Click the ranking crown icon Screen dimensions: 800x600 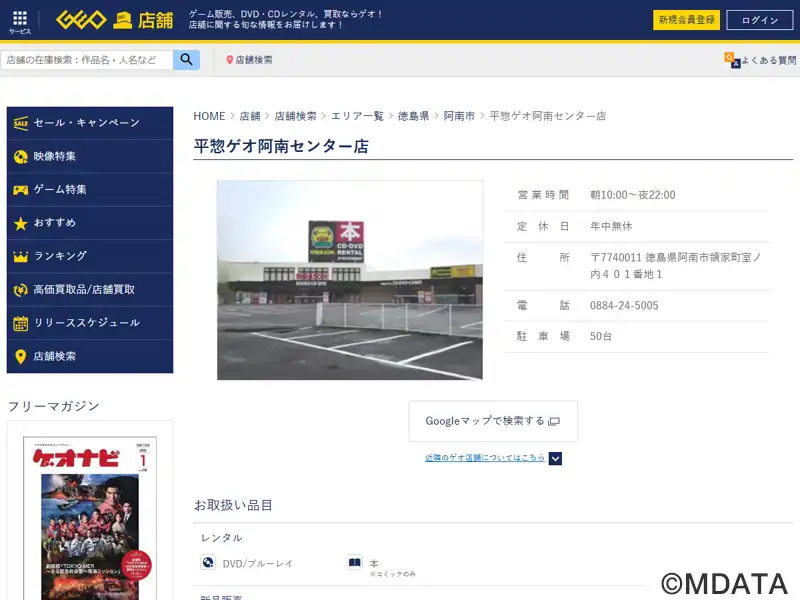click(x=20, y=257)
